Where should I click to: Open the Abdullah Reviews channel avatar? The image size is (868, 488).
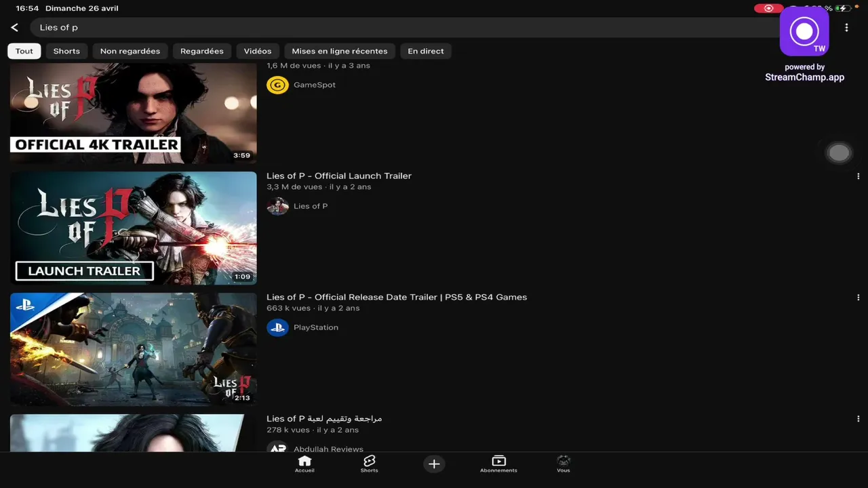tap(277, 447)
